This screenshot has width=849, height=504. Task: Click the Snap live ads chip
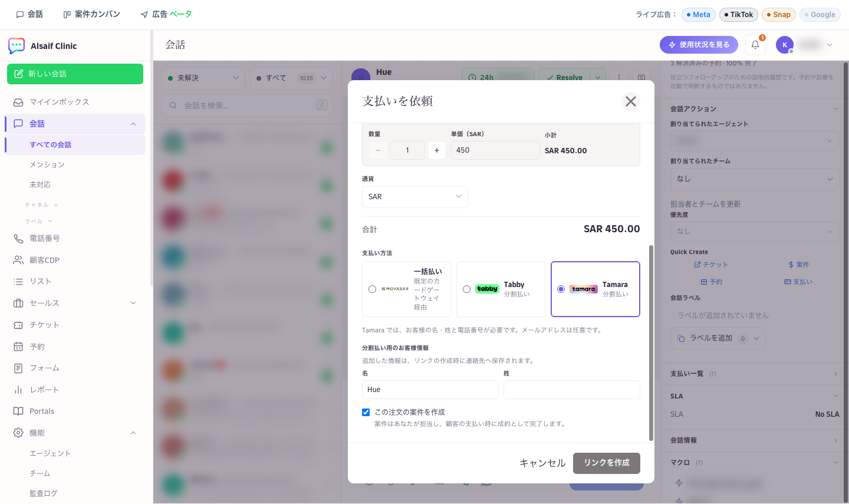tap(779, 15)
